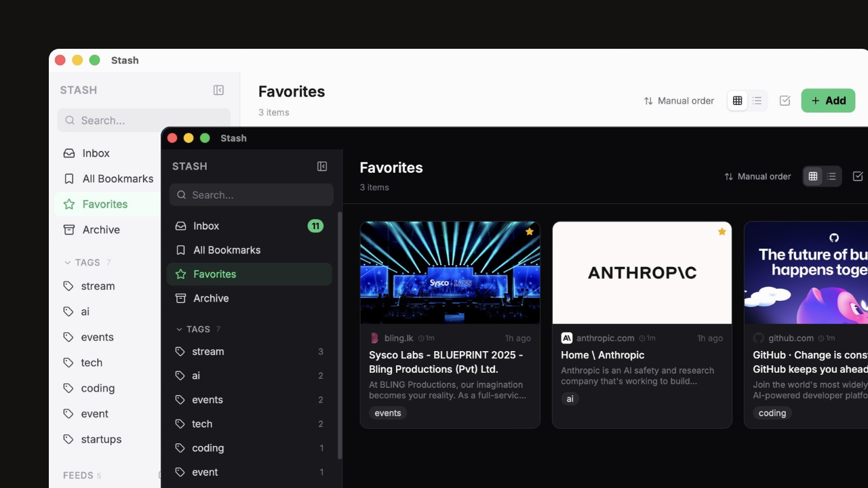Filter bookmarks by the coding tag
Viewport: 868px width, 488px height.
click(208, 447)
